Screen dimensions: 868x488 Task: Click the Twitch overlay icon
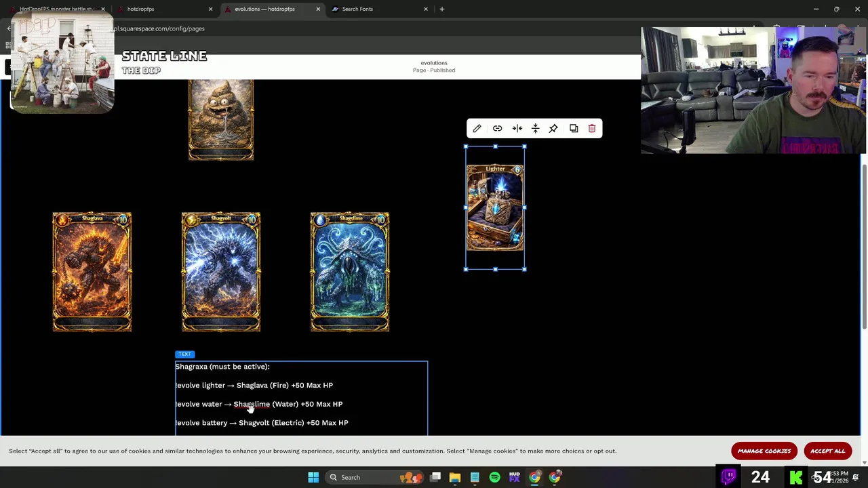(729, 477)
